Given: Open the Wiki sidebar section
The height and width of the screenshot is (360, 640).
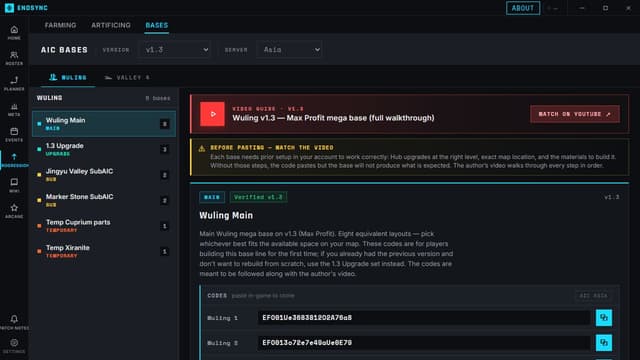Looking at the screenshot, I should pyautogui.click(x=14, y=185).
